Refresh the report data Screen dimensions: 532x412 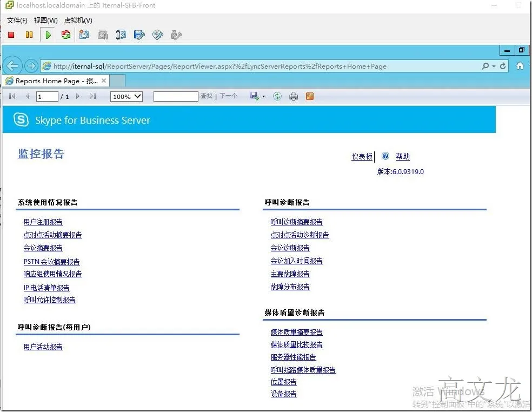277,96
